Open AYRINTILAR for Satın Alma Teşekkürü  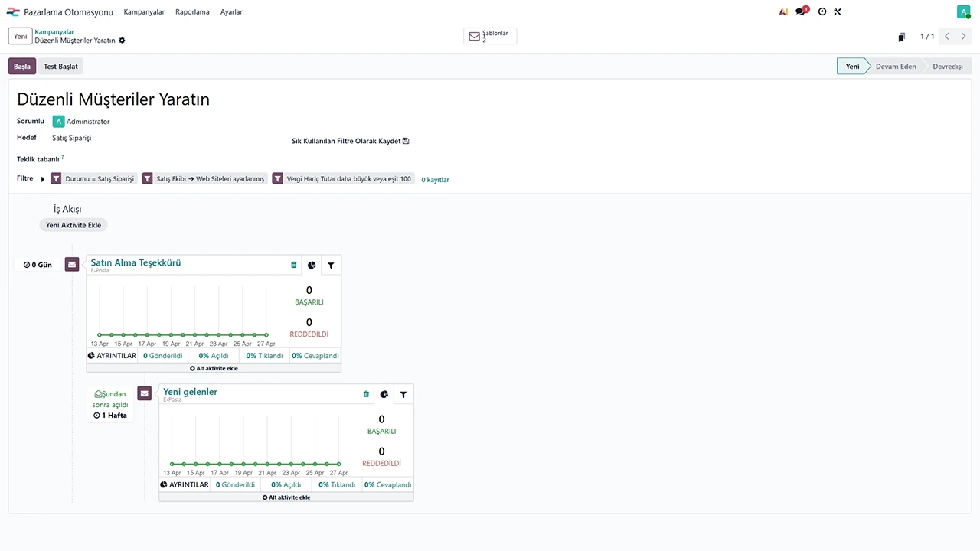pyautogui.click(x=112, y=356)
